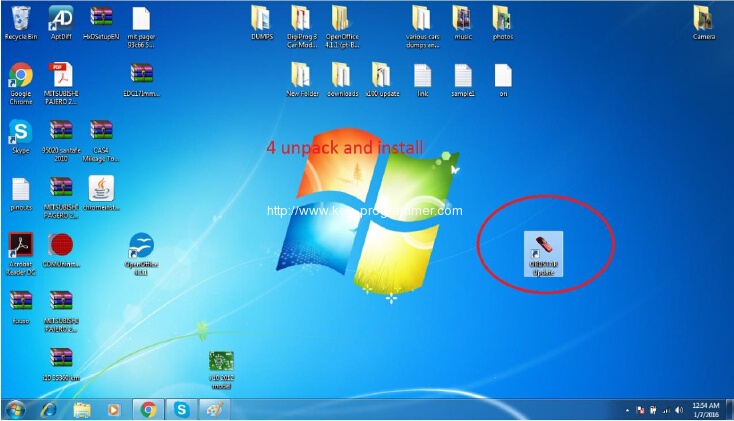Select the MITSUBISHI PAJERO PDF file
The height and width of the screenshot is (421, 734).
click(61, 83)
